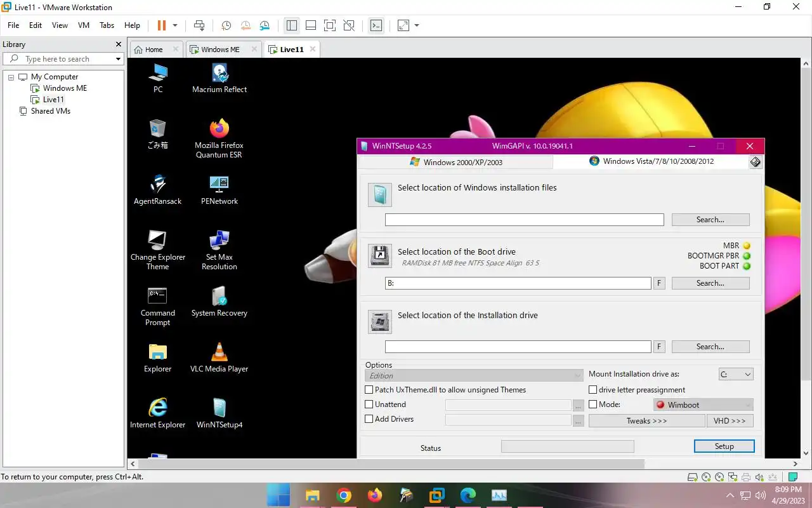This screenshot has width=812, height=508.
Task: Select Live11 in library tree
Action: point(53,100)
